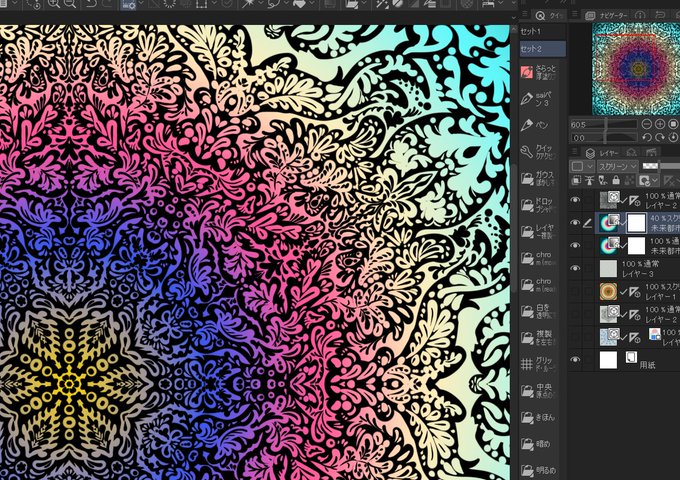This screenshot has width=680, height=480.
Task: Adjust the Navigator rotation slider at 0.0
Action: pos(604,138)
